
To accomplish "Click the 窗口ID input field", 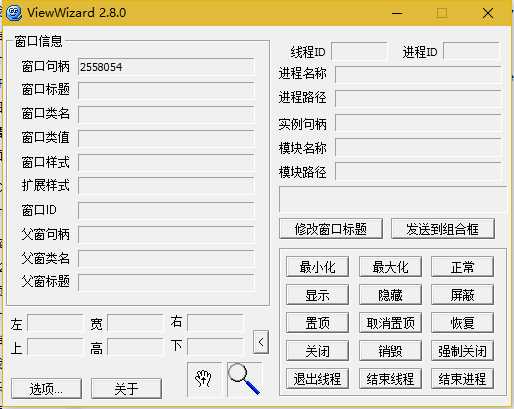I will [166, 210].
